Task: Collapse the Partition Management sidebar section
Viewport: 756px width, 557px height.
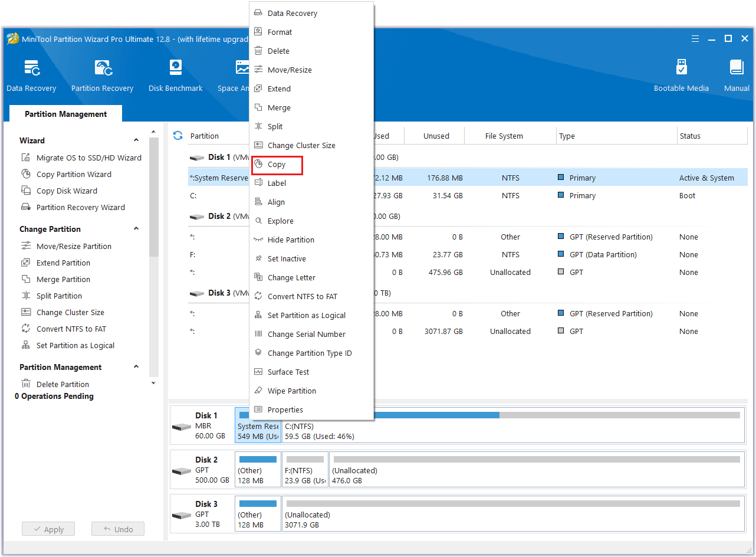Action: point(136,367)
